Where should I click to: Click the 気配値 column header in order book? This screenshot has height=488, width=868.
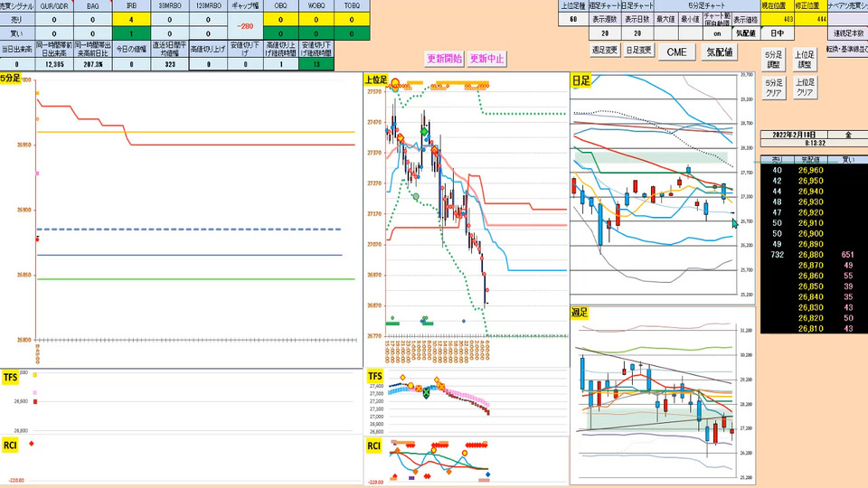[810, 160]
